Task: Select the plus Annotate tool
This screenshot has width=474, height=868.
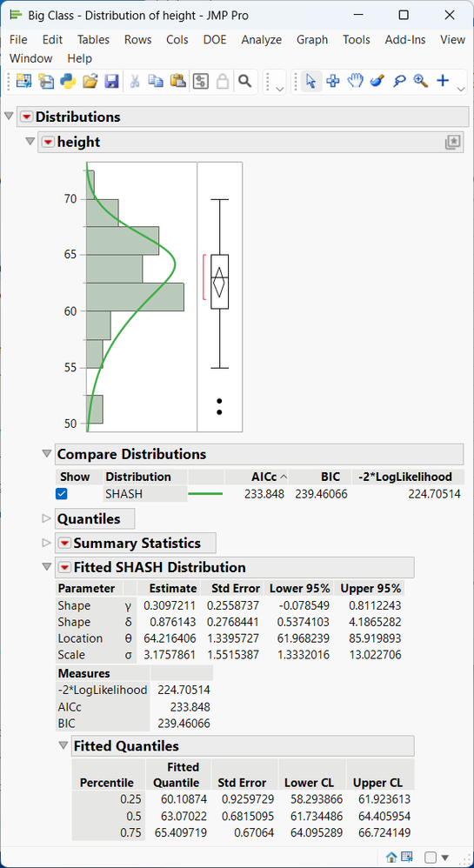Action: 443,82
